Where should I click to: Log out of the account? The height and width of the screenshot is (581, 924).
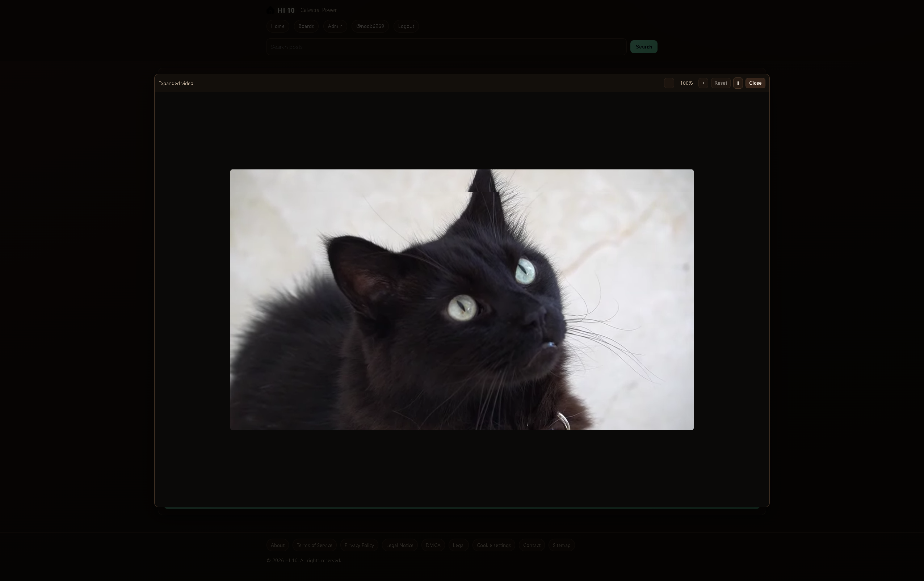click(x=406, y=26)
